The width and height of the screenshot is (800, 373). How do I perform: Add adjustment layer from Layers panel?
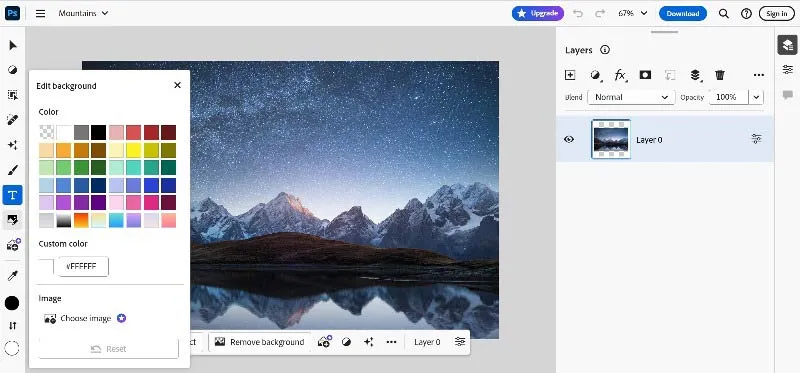click(x=595, y=75)
